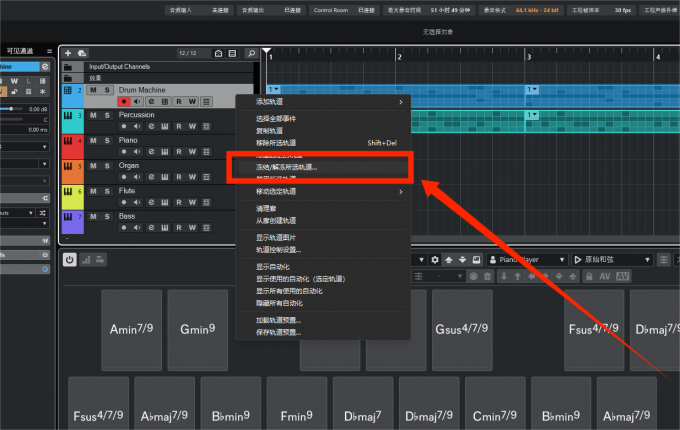The image size is (680, 430).
Task: Open the 效果 folder track
Action: point(68,78)
